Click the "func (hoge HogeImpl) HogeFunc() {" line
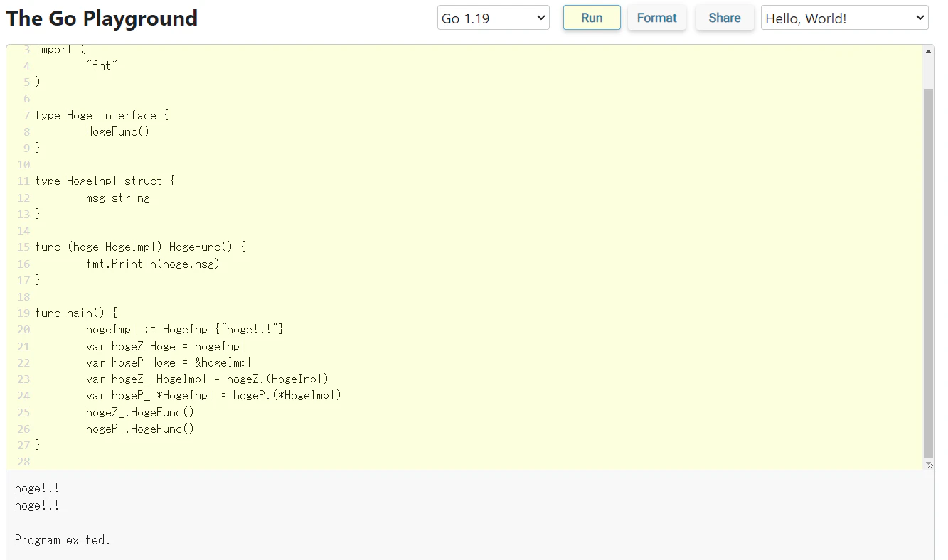 click(140, 247)
